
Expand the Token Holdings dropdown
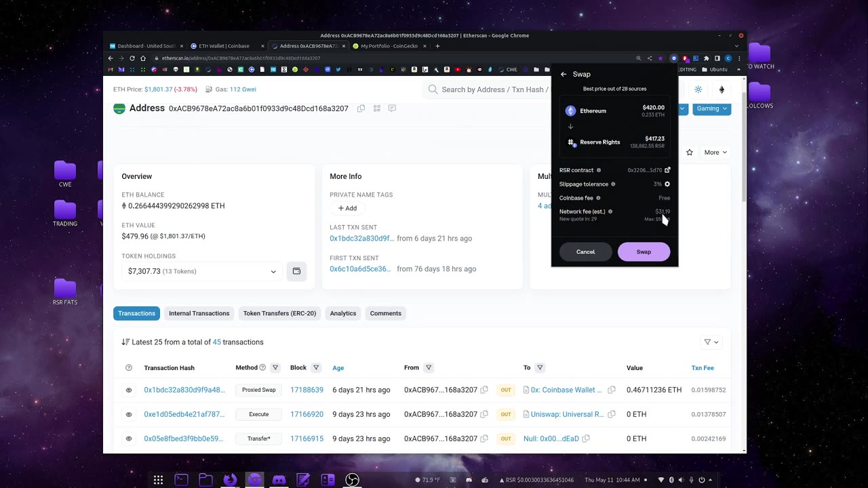pyautogui.click(x=202, y=271)
